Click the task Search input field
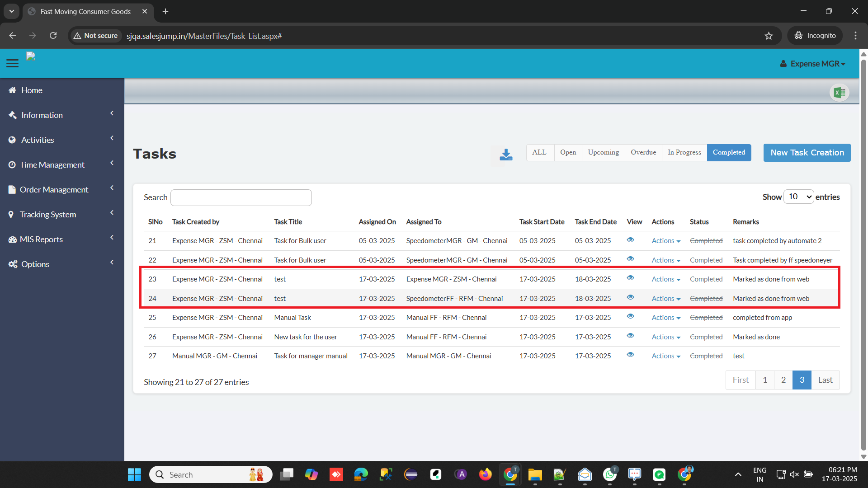 (x=241, y=197)
